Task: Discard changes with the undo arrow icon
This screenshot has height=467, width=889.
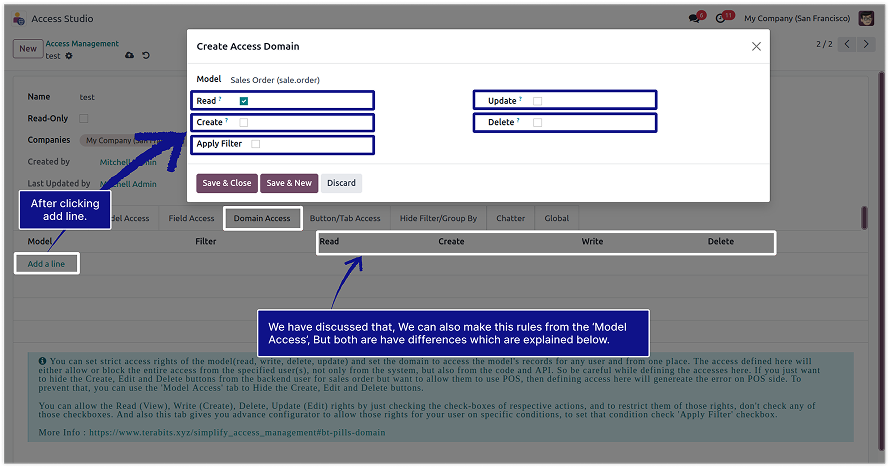Action: pyautogui.click(x=146, y=55)
